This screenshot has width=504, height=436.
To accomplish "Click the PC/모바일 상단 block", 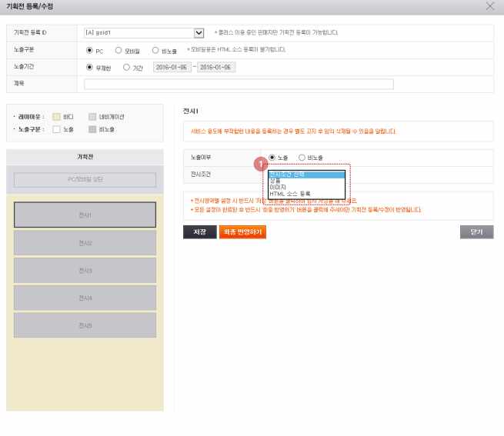I will 85,179.
